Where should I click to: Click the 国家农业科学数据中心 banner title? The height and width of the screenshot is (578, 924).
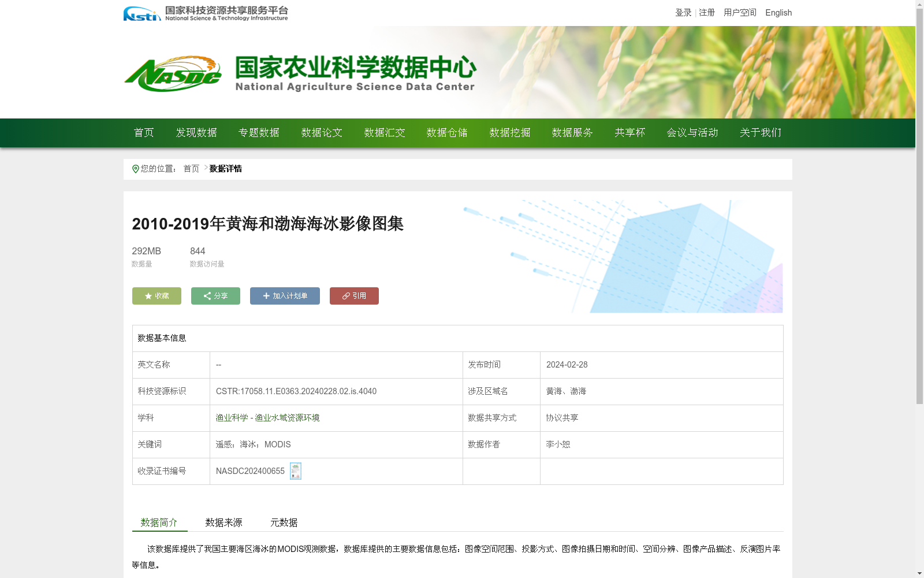(356, 68)
